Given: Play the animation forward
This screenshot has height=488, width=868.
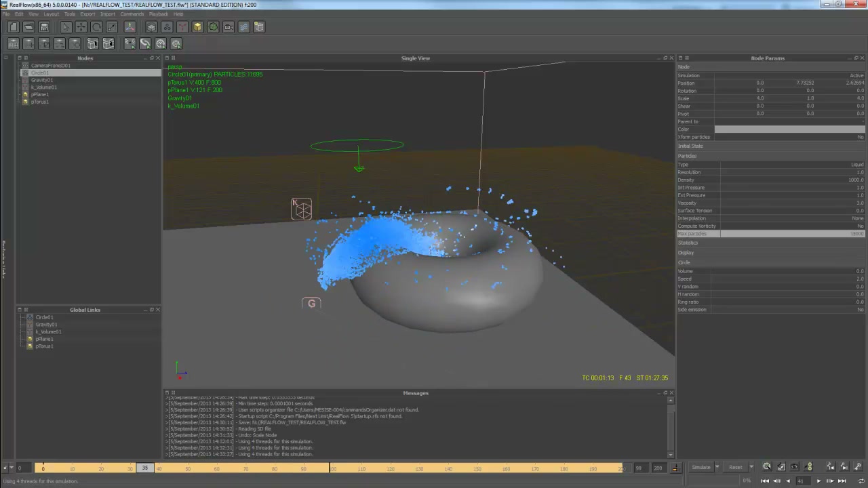Looking at the screenshot, I should (818, 481).
